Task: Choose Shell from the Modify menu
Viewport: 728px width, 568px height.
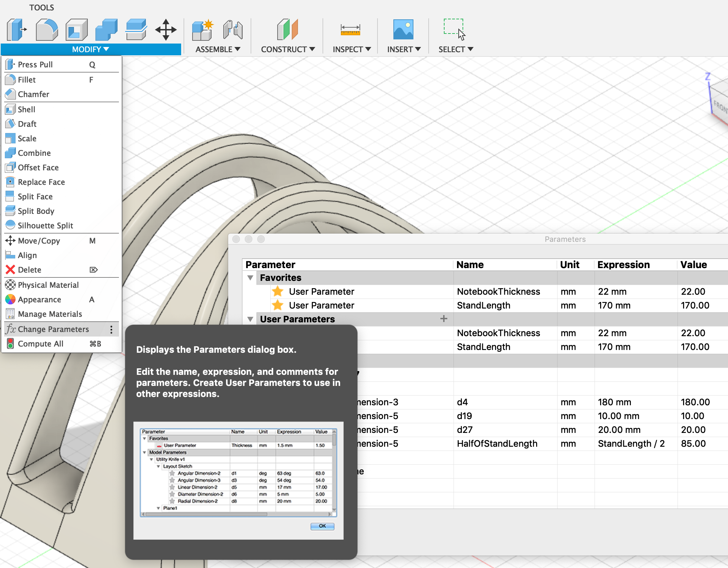Action: coord(27,109)
